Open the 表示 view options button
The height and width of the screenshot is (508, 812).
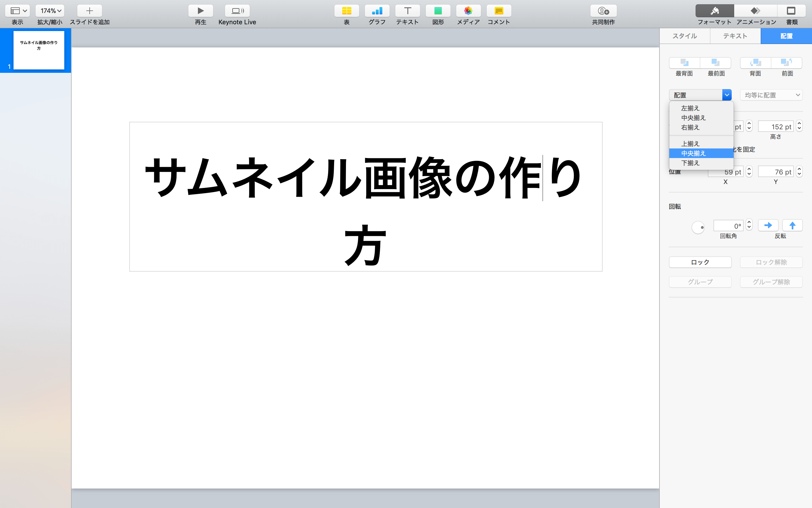[x=17, y=11]
